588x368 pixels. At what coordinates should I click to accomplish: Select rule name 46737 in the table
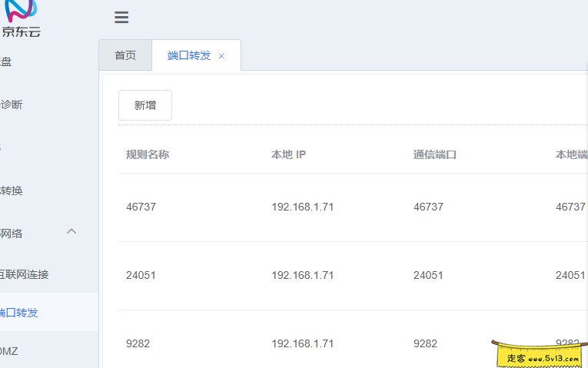point(141,207)
